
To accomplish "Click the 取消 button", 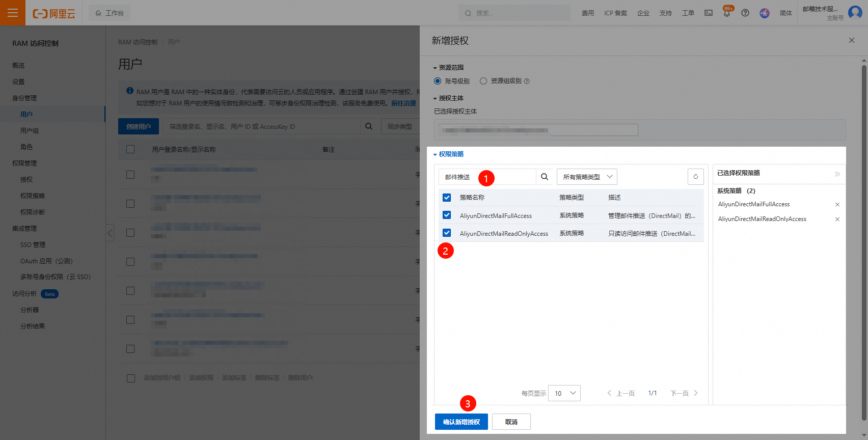I will 511,422.
